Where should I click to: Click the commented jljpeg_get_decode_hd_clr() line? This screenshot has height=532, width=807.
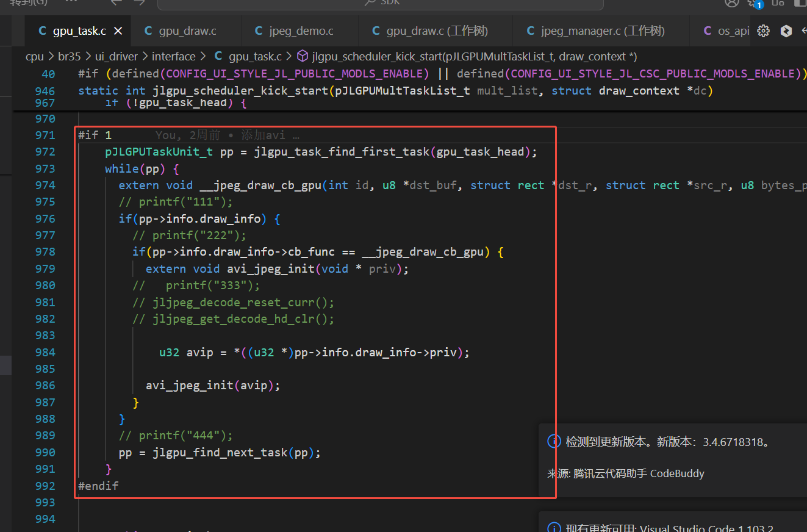[233, 319]
